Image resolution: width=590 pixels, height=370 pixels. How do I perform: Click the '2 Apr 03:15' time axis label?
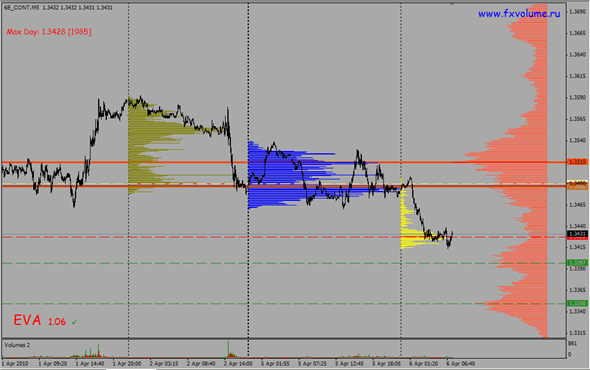pyautogui.click(x=164, y=364)
